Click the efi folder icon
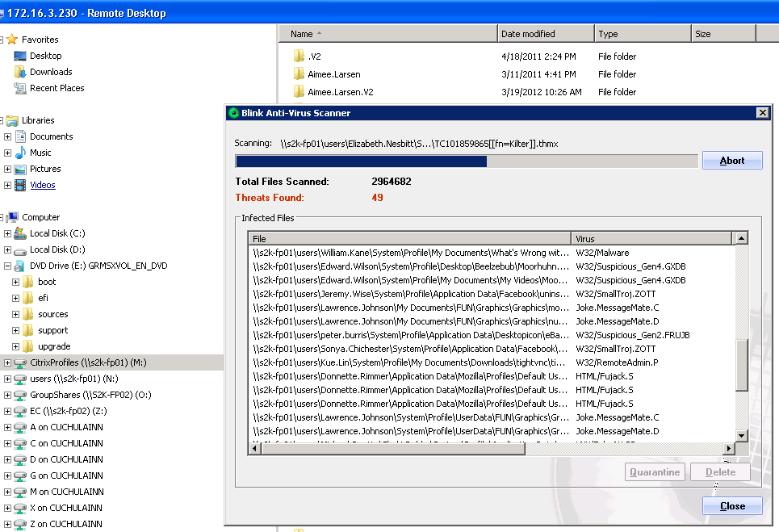779x532 pixels. coord(28,298)
